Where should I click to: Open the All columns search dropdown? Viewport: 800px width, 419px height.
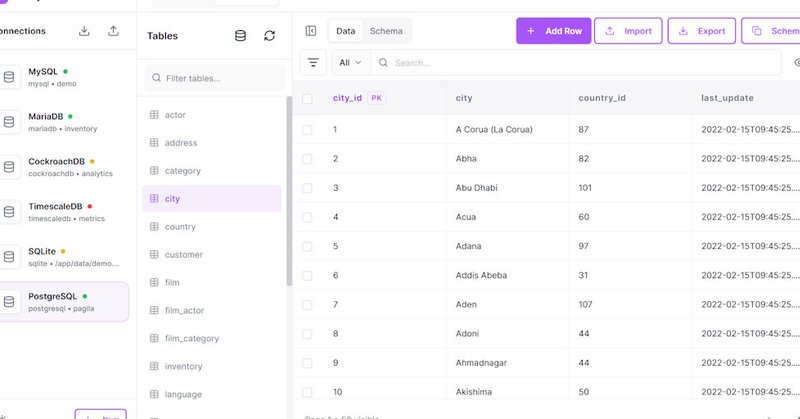pos(351,63)
